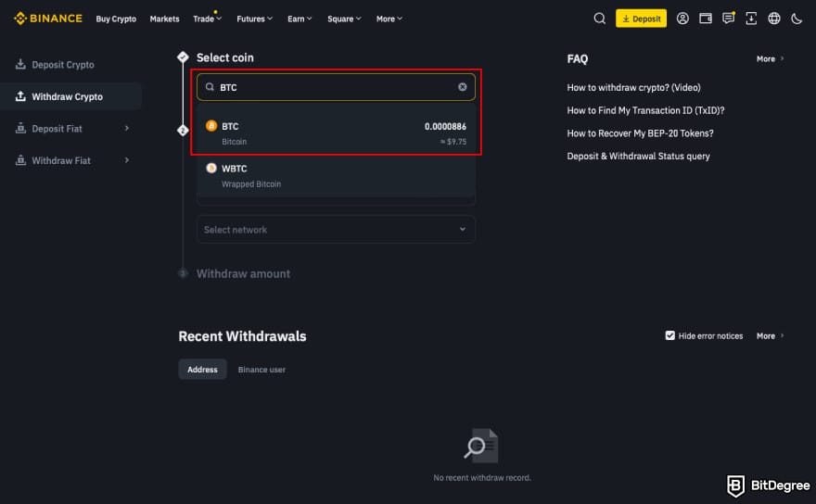Open the chat messages icon
The height and width of the screenshot is (504, 816).
[x=728, y=19]
